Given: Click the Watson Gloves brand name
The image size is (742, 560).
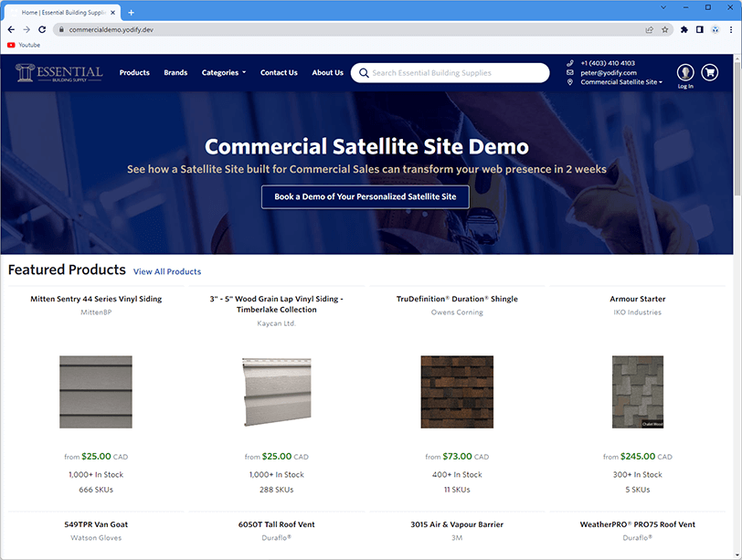Looking at the screenshot, I should click(x=96, y=538).
